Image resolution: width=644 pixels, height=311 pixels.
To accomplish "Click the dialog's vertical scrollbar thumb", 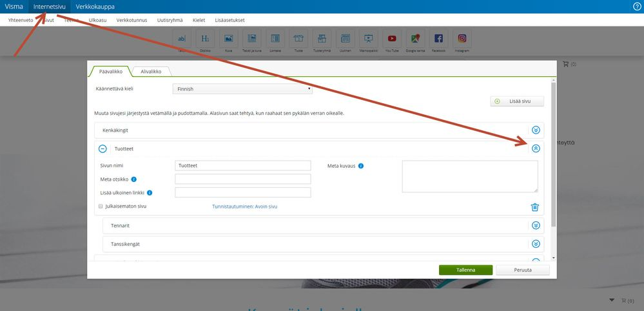I will (x=553, y=154).
